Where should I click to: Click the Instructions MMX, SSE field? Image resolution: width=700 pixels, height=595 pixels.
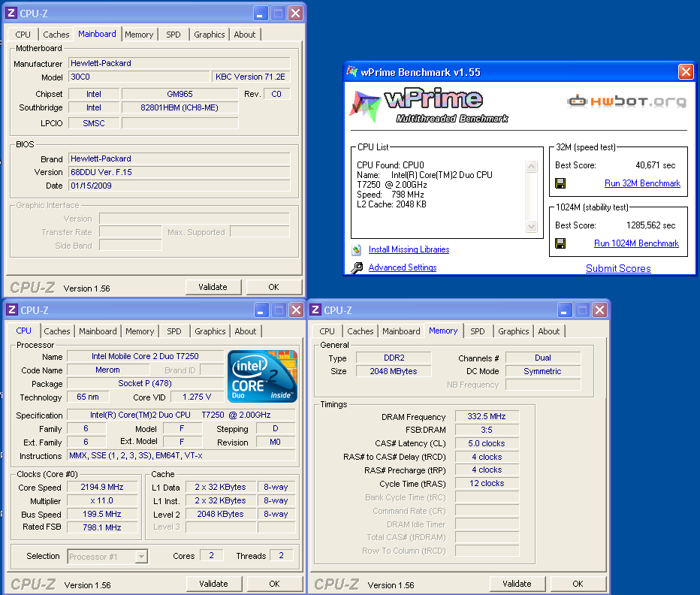point(181,455)
